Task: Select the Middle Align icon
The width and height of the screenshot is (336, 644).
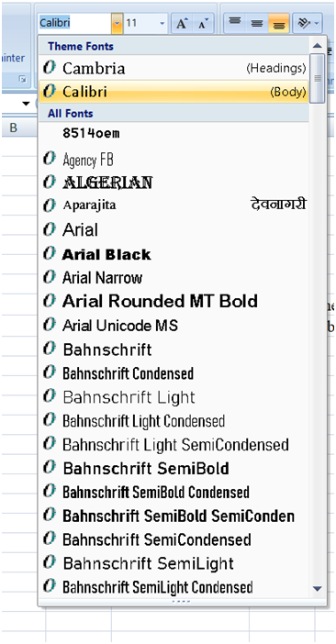Action: [x=257, y=23]
